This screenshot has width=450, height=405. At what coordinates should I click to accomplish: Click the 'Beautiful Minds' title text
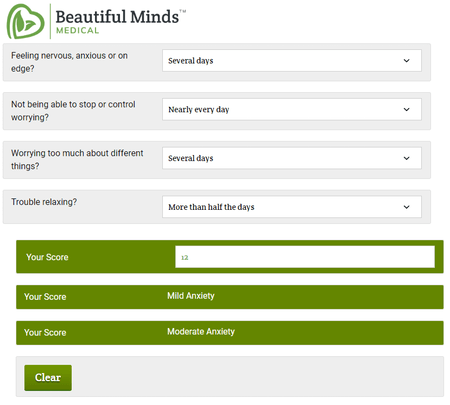117,17
